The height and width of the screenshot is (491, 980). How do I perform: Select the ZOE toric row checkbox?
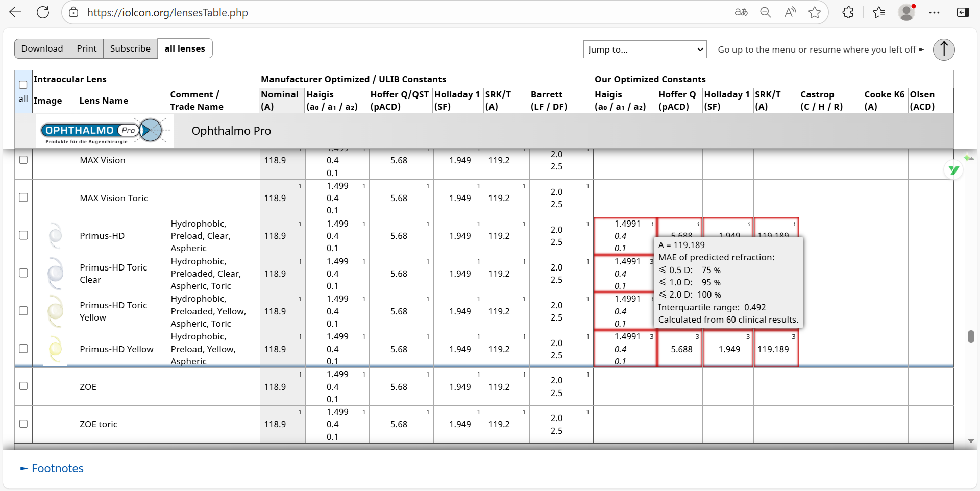(x=23, y=424)
